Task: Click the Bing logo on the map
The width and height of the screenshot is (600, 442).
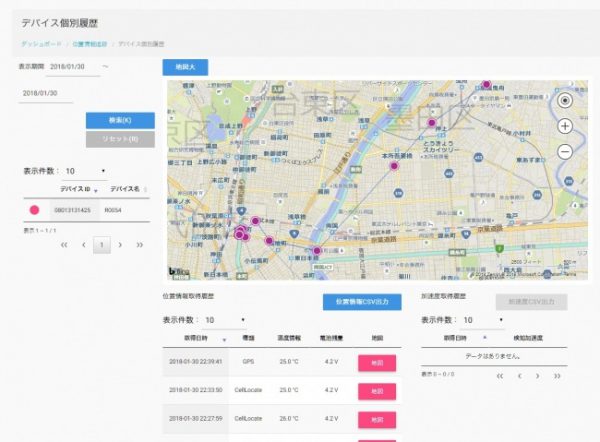Action: coord(177,271)
